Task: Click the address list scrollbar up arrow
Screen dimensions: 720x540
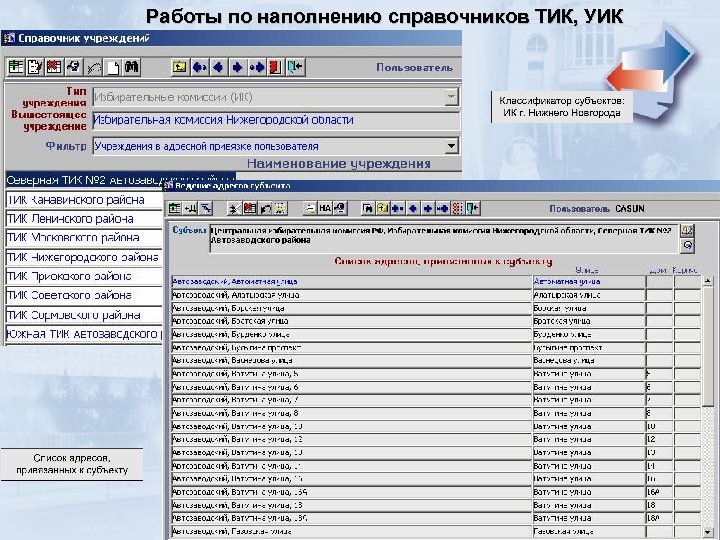Action: point(708,280)
